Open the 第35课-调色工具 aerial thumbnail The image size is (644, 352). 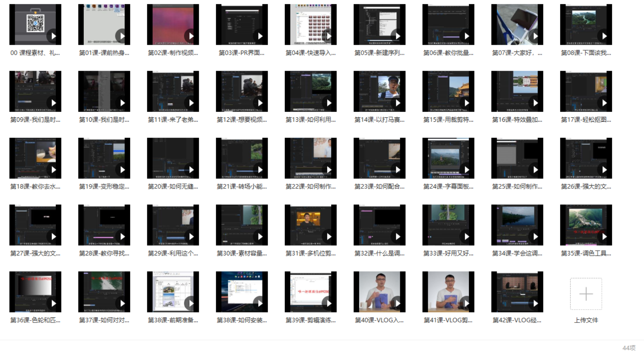[x=586, y=225]
